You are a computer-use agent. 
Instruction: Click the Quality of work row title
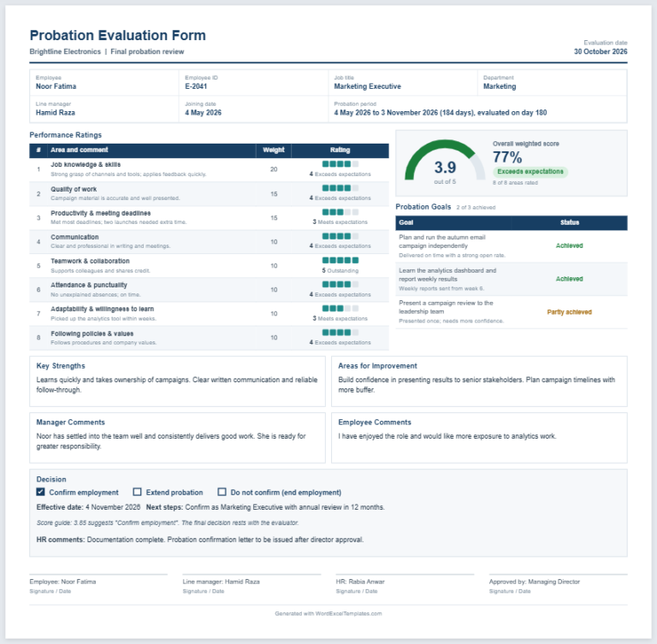click(74, 189)
